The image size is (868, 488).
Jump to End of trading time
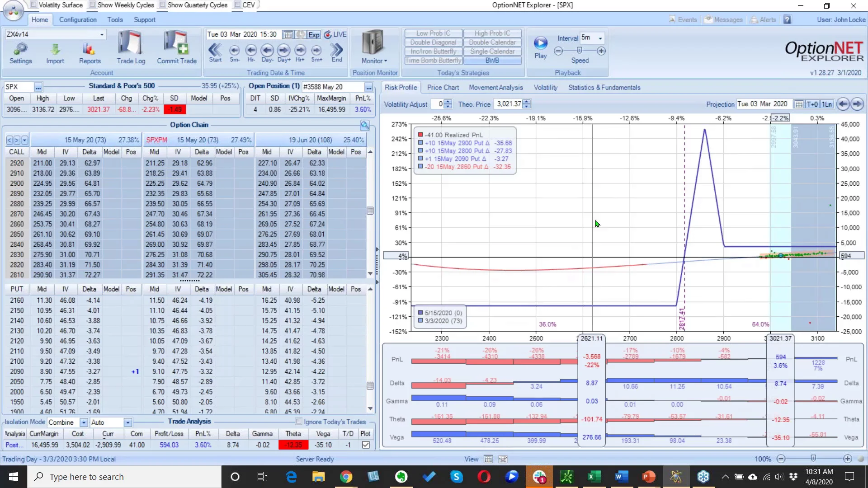point(337,52)
